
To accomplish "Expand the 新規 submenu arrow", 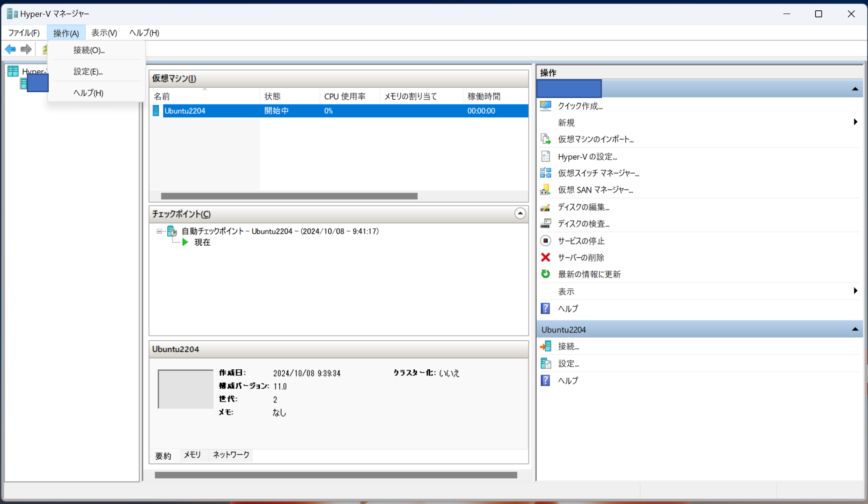I will [x=855, y=122].
